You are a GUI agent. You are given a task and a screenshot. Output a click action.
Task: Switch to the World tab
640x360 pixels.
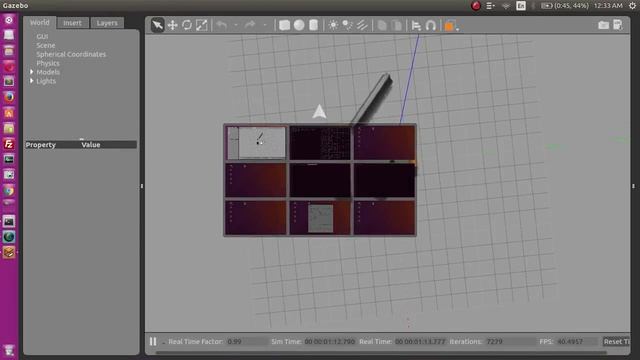40,22
